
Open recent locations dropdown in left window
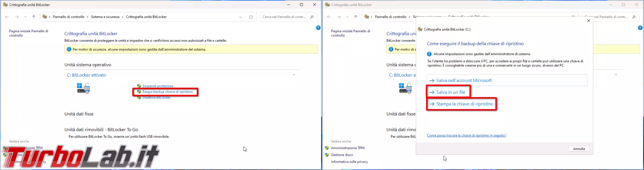25,17
